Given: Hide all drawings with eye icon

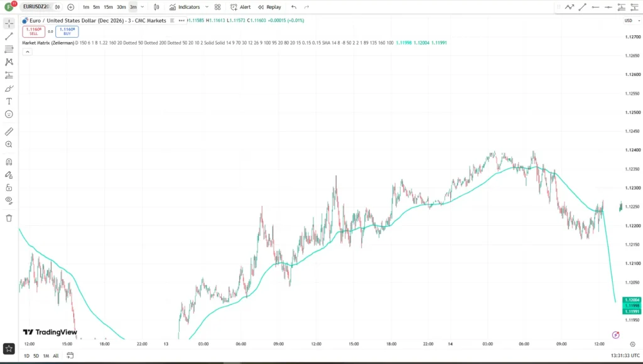Looking at the screenshot, I should click(9, 200).
